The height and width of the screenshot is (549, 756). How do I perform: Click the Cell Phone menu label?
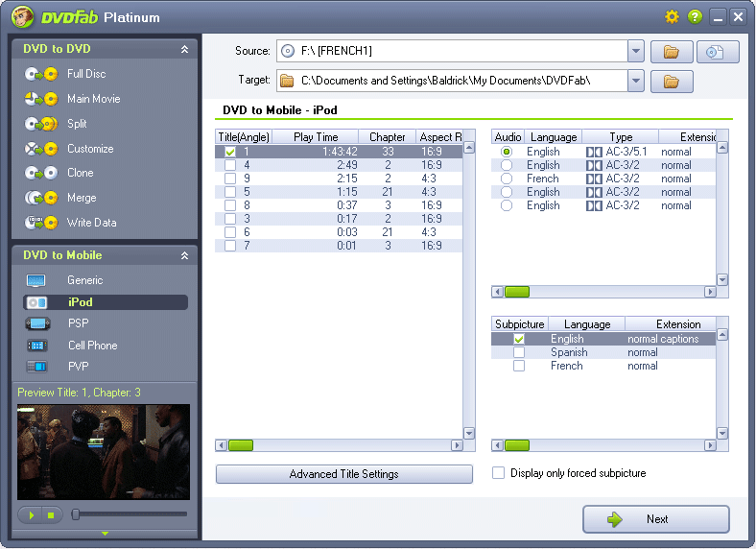point(92,346)
